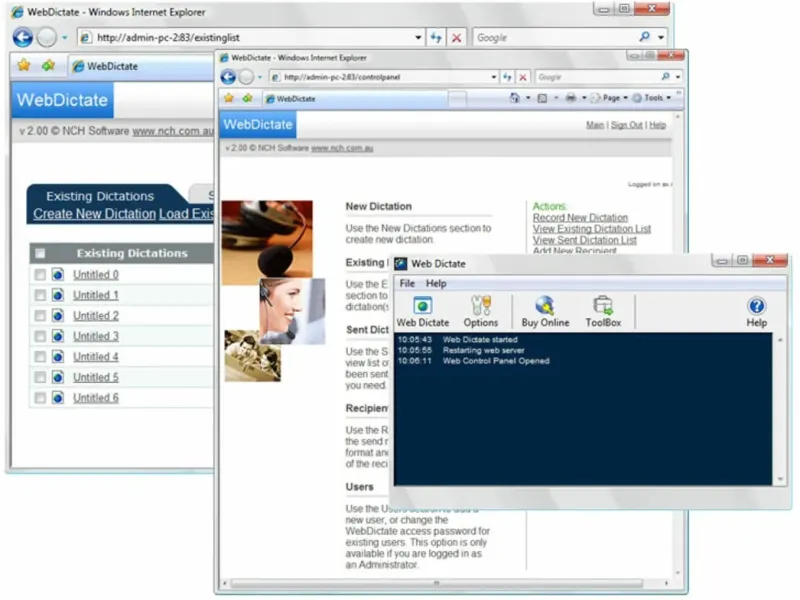
Task: Expand Print dropdown arrow in controlpanel browser
Action: pos(584,98)
